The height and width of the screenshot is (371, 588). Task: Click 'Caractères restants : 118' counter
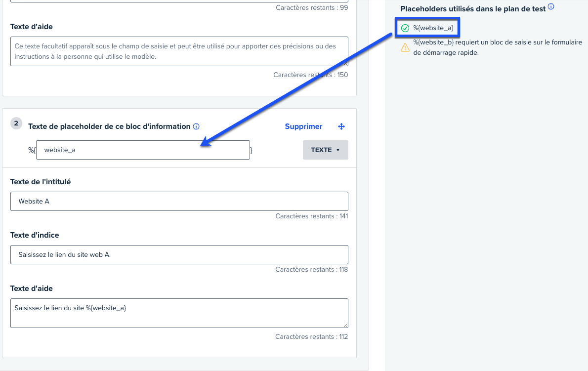(x=312, y=269)
